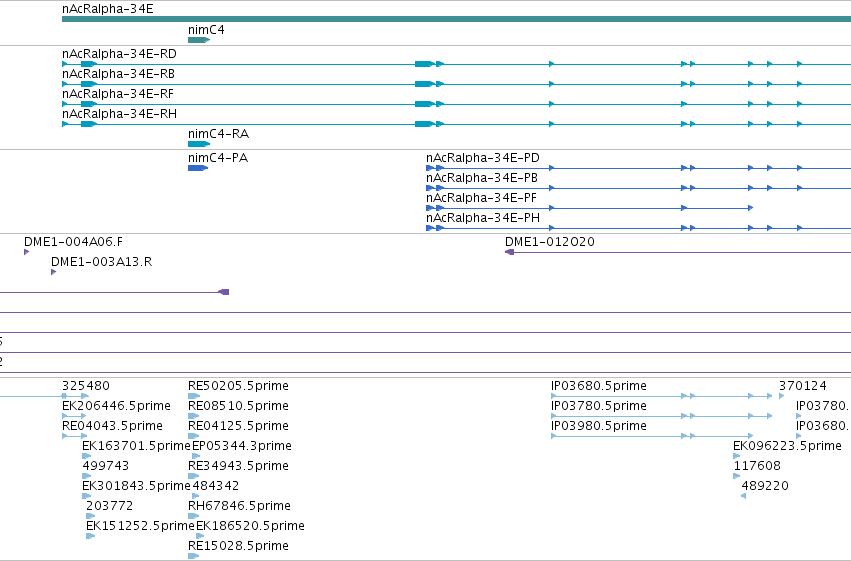Select the DME1-012O20 feature label
The image size is (851, 561).
550,241
